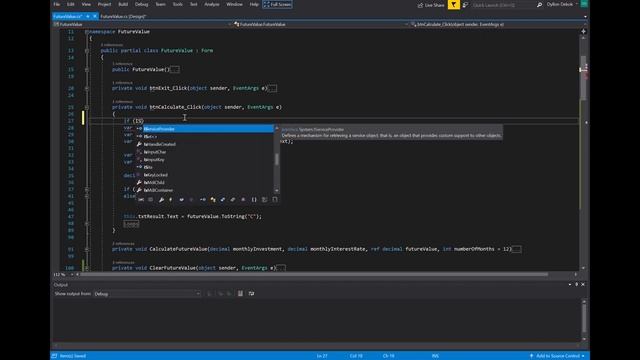
Task: Open the document tabs overflow dropdown
Action: (585, 17)
